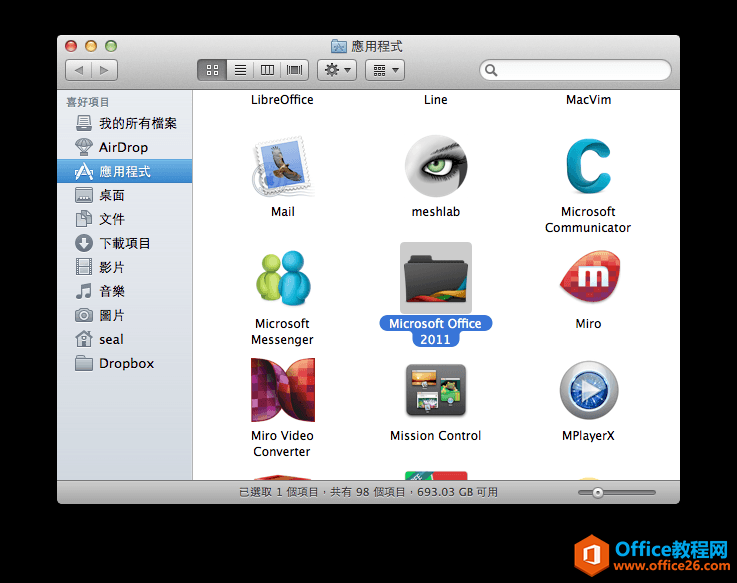Select the MPlayerX app icon

[x=588, y=390]
